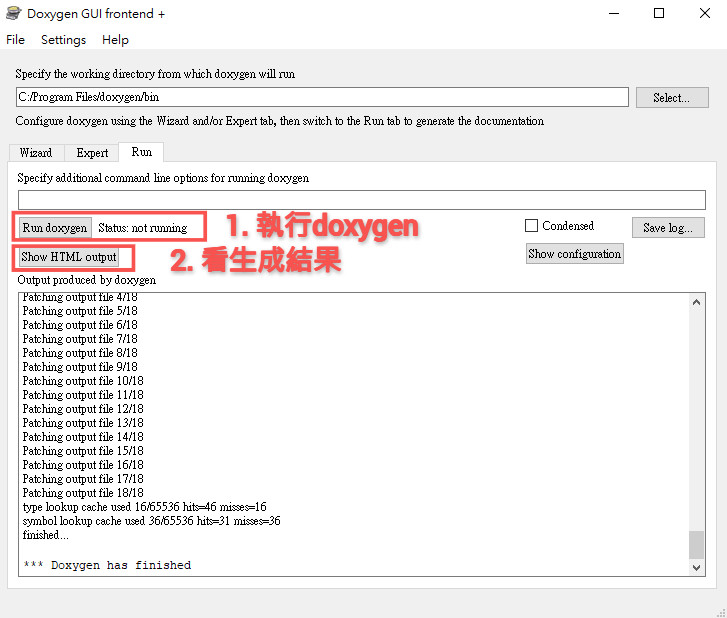727x618 pixels.
Task: Click Show configuration button
Action: pyautogui.click(x=574, y=254)
